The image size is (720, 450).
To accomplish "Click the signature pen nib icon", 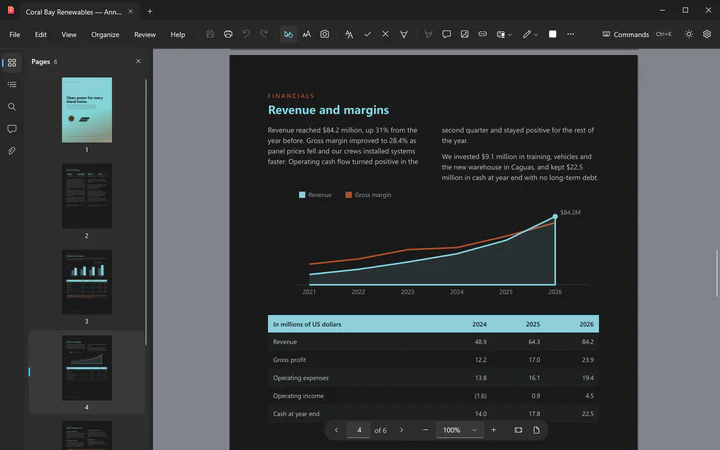I will (x=404, y=34).
